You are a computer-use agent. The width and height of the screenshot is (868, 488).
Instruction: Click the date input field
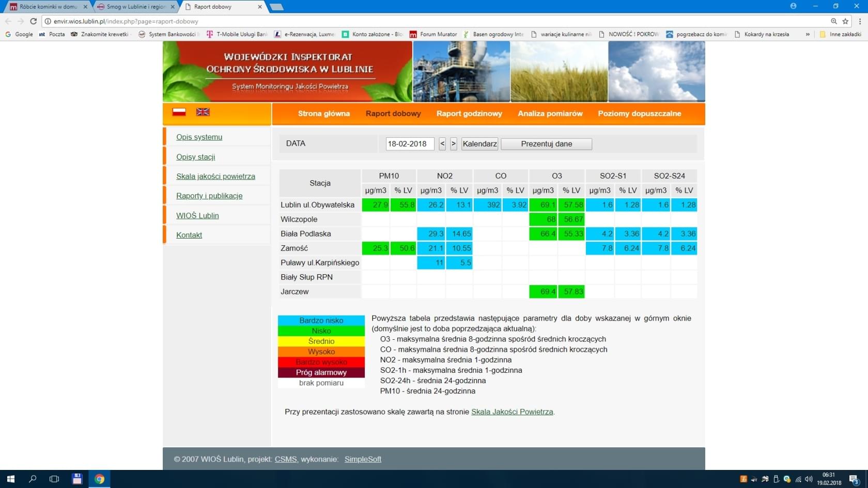point(409,144)
